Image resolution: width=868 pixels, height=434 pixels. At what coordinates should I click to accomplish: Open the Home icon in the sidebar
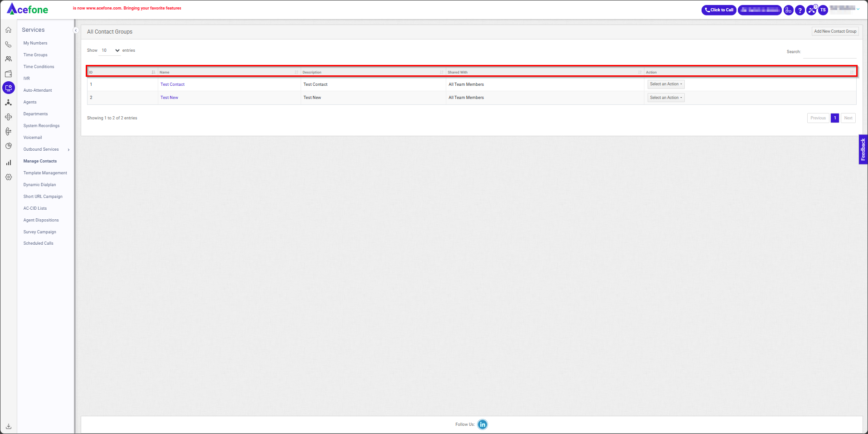[x=8, y=30]
